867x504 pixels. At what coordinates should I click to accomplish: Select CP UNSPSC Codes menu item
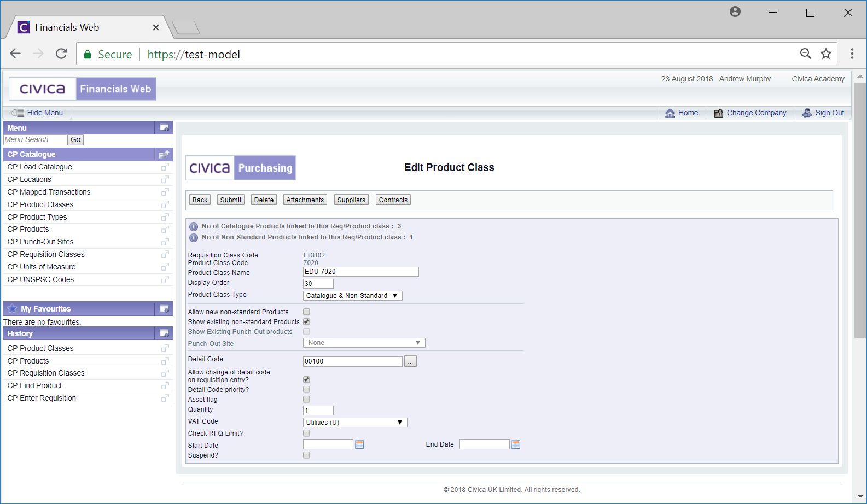40,279
